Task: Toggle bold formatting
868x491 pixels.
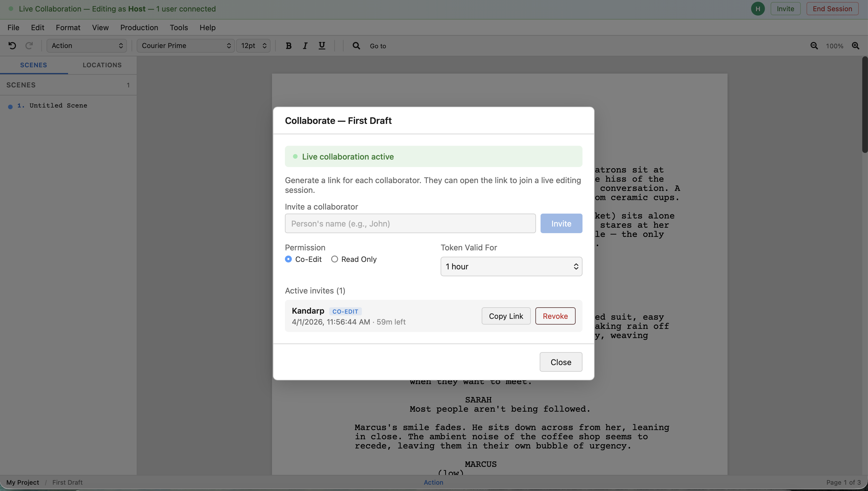Action: click(288, 45)
